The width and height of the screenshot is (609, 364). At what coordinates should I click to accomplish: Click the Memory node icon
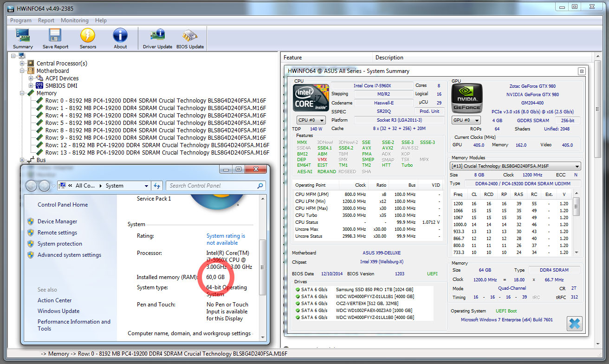tap(31, 93)
